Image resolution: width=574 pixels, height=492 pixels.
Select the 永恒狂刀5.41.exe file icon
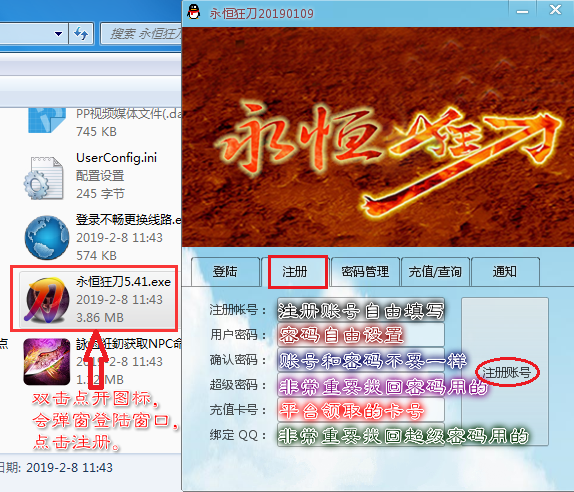[47, 300]
